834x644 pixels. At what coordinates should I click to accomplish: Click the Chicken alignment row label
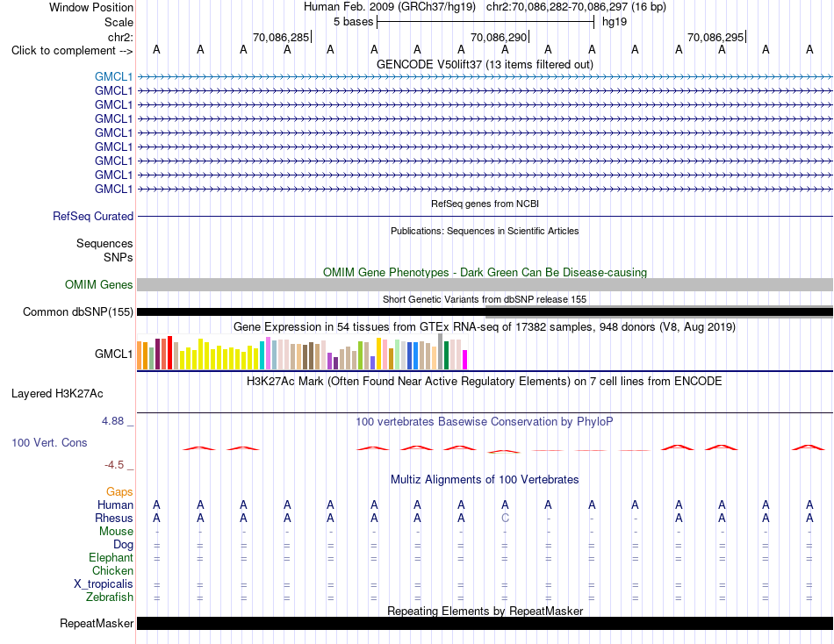112,570
